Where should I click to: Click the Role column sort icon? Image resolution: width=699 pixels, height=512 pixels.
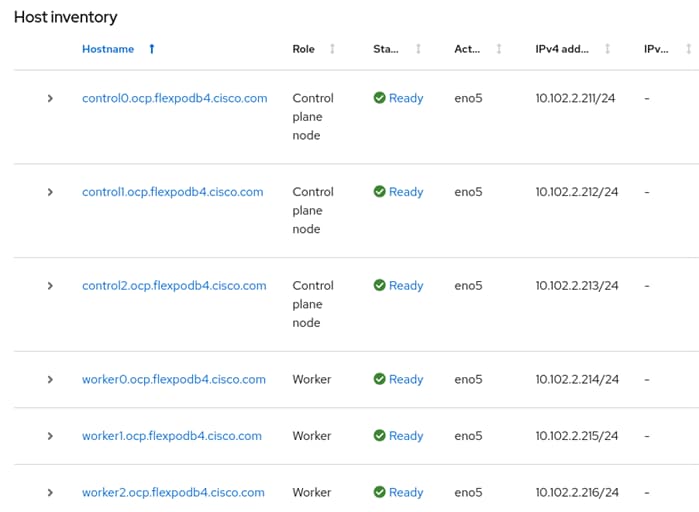[332, 49]
